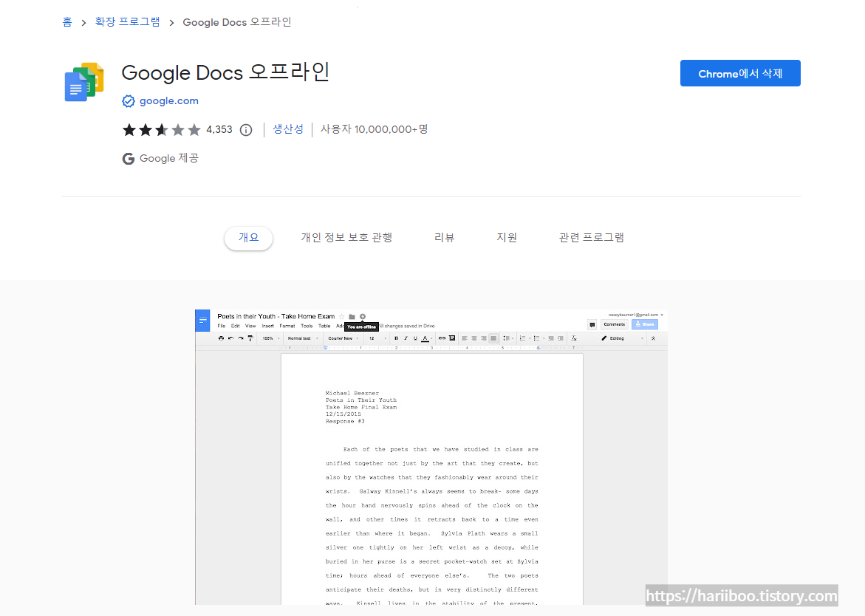Click the star rating display
This screenshot has width=865, height=616.
tap(162, 129)
